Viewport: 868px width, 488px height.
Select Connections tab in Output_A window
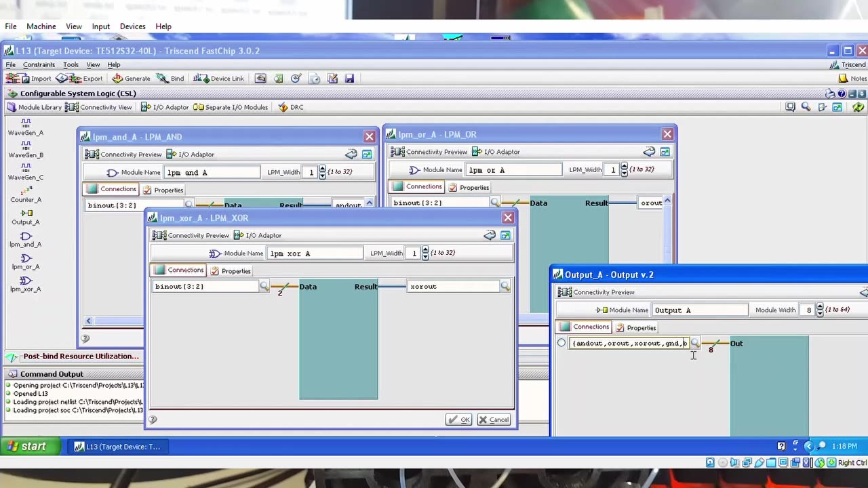(x=585, y=327)
